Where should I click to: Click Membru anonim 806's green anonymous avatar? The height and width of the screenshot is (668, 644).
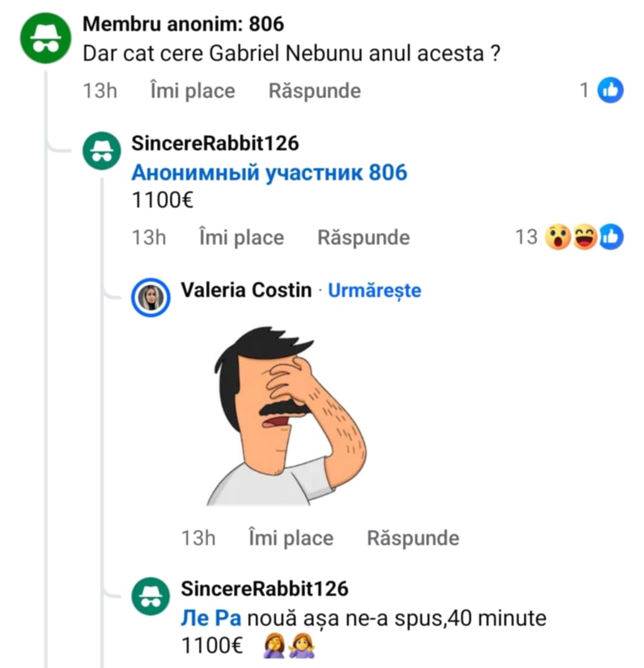pos(47,38)
